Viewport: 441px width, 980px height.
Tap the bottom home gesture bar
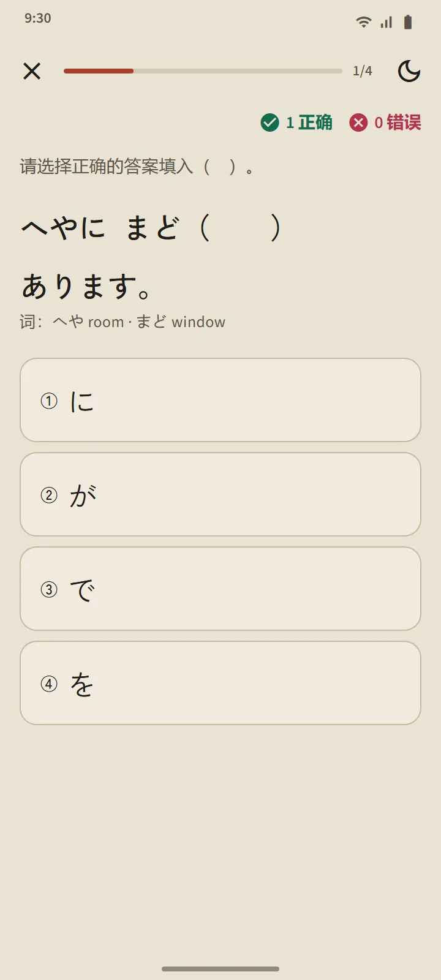coord(221,969)
